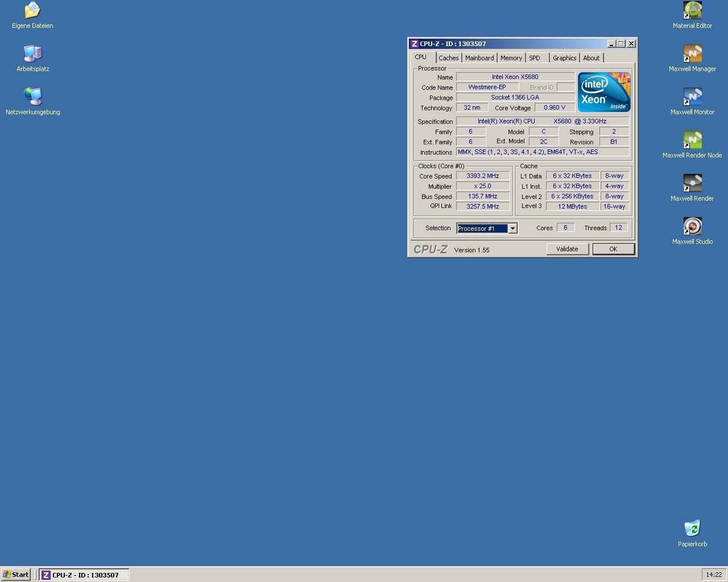Click the Technology value 32 nm
The image size is (728, 582).
pos(472,107)
